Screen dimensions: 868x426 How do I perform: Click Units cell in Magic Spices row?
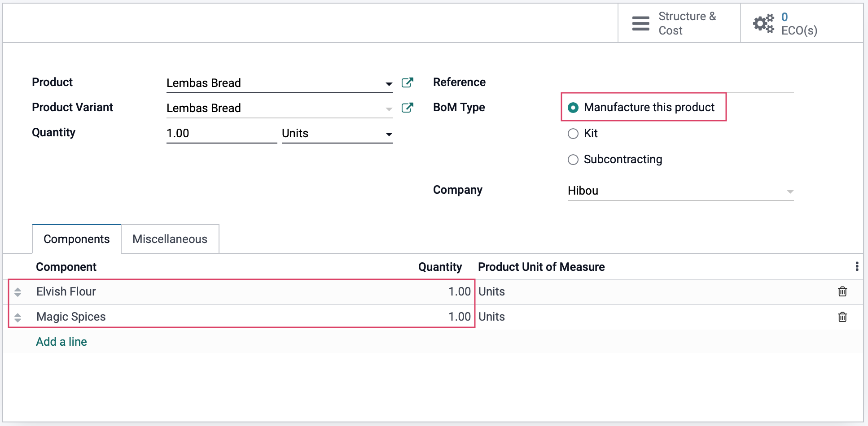pyautogui.click(x=491, y=317)
